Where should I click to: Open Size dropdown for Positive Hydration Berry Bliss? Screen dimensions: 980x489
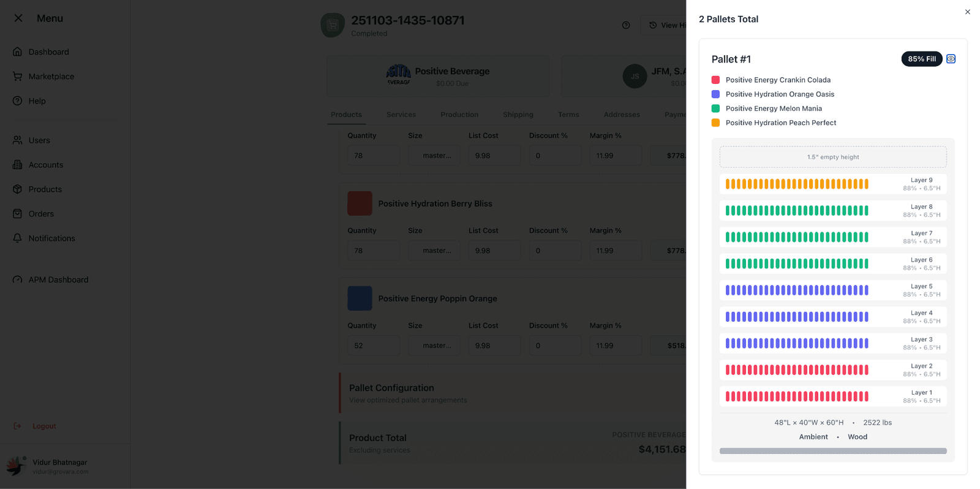pyautogui.click(x=434, y=251)
